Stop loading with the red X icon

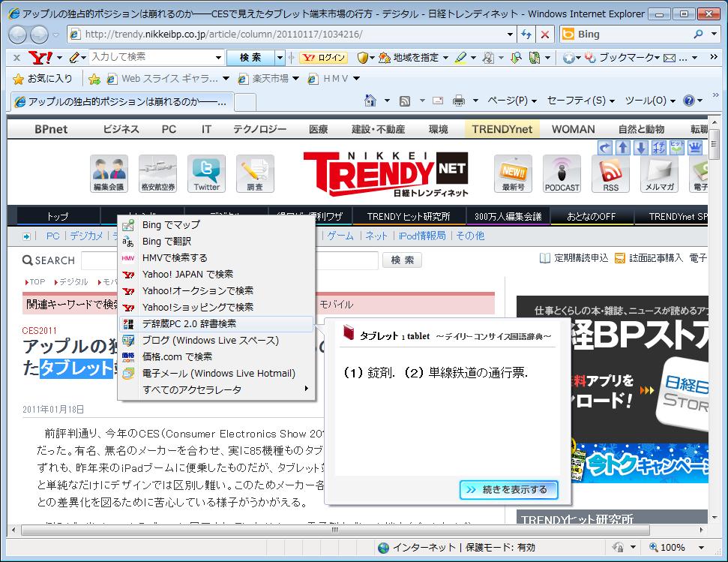(x=545, y=35)
